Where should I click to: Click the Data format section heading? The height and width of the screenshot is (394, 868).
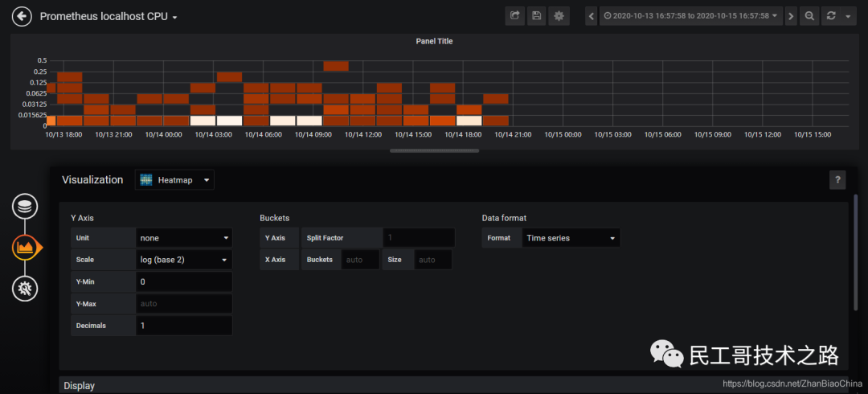(504, 219)
